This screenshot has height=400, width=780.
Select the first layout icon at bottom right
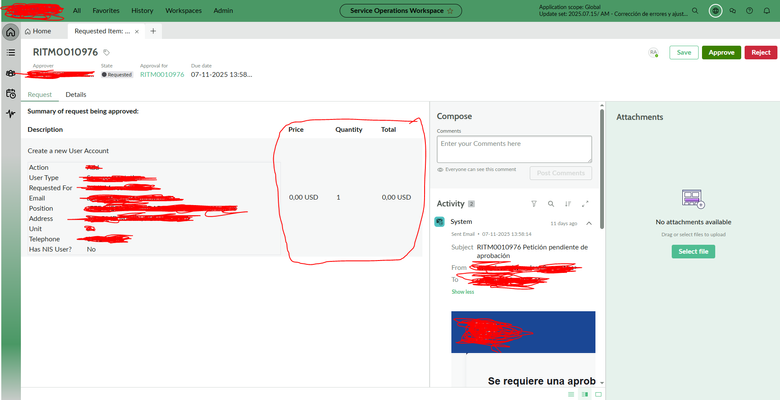pos(571,395)
